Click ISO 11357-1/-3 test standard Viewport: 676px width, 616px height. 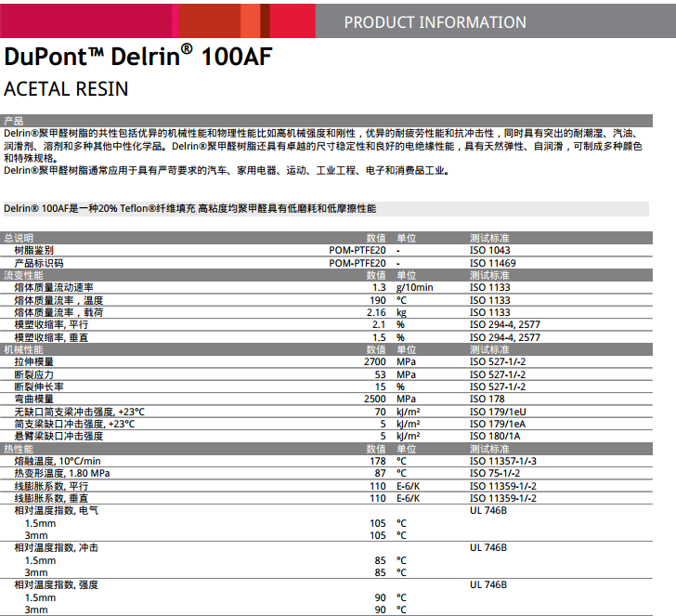point(502,461)
